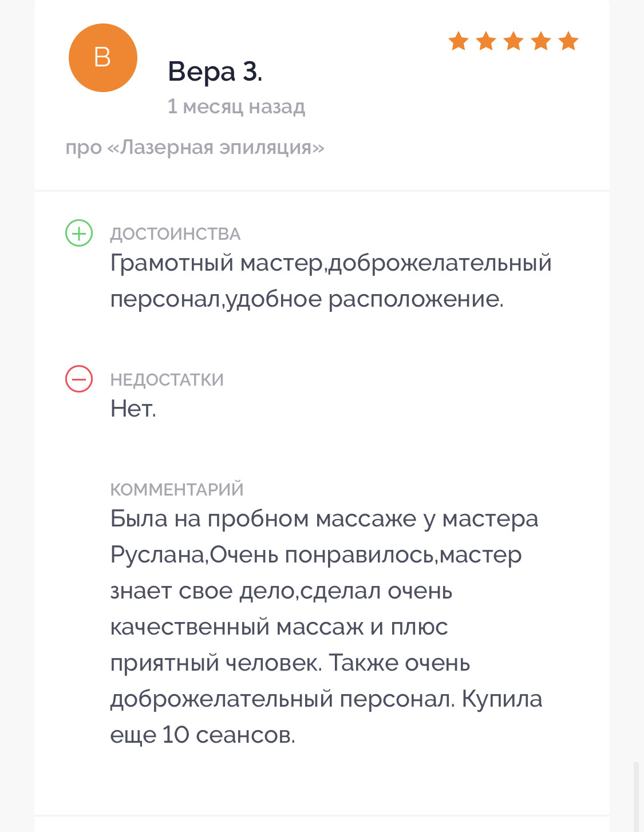
Task: Select the first rating star
Action: 459,41
